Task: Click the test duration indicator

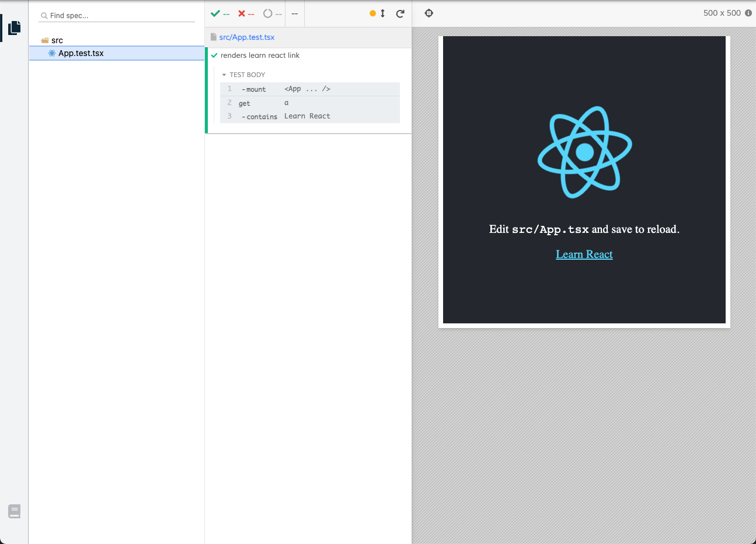Action: click(295, 13)
